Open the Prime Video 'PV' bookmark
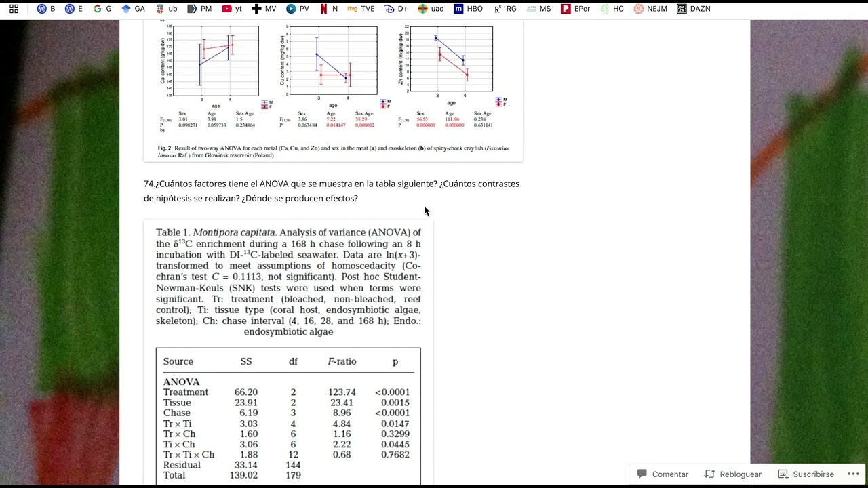 tap(298, 9)
